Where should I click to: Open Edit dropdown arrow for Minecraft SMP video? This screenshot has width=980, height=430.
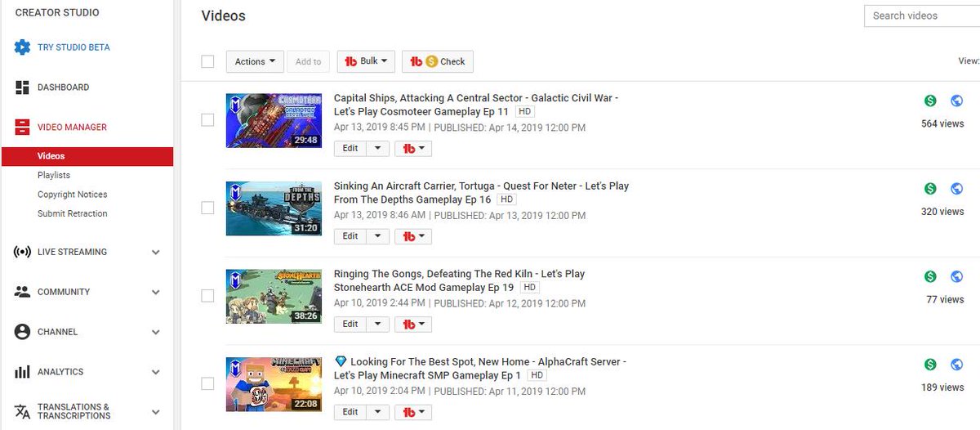click(x=377, y=412)
